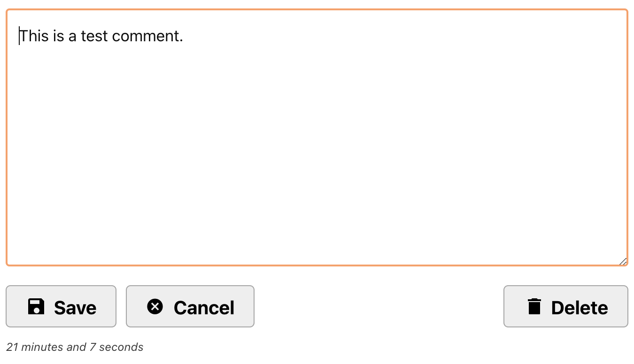634x364 pixels.
Task: Place cursor on the word "is"
Action: pos(58,36)
